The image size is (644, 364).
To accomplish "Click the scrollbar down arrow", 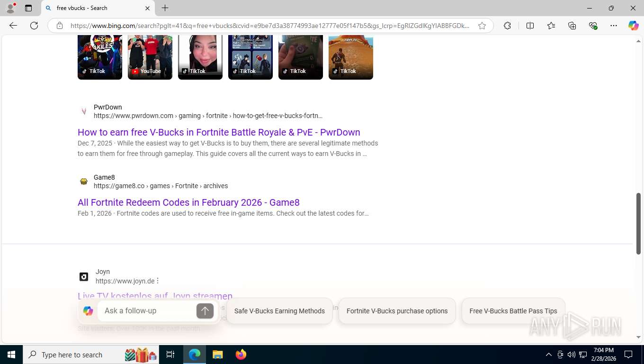I will coord(638,337).
